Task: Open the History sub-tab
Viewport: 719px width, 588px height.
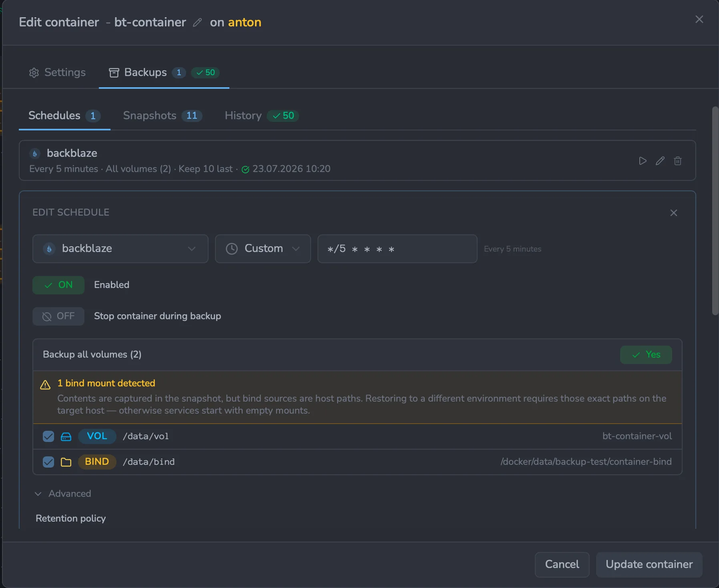Action: [262, 116]
